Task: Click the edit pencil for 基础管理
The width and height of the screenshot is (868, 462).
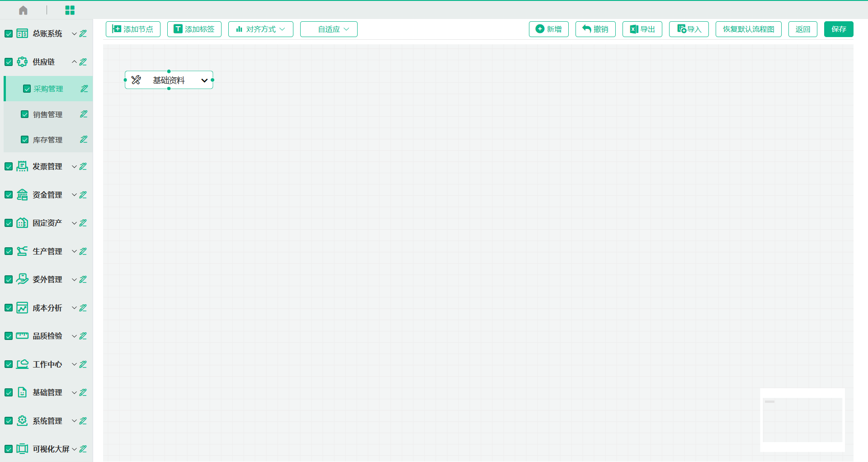Action: pyautogui.click(x=83, y=392)
